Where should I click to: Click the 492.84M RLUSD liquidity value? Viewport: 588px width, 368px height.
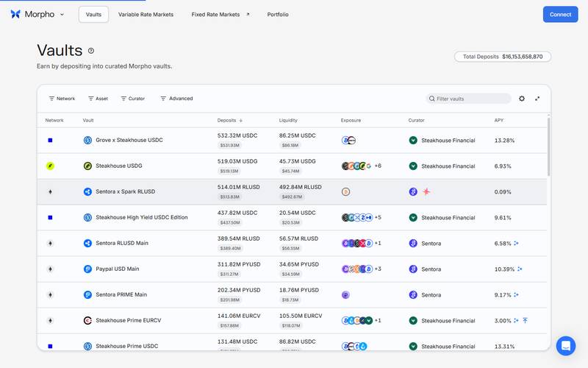pos(301,187)
